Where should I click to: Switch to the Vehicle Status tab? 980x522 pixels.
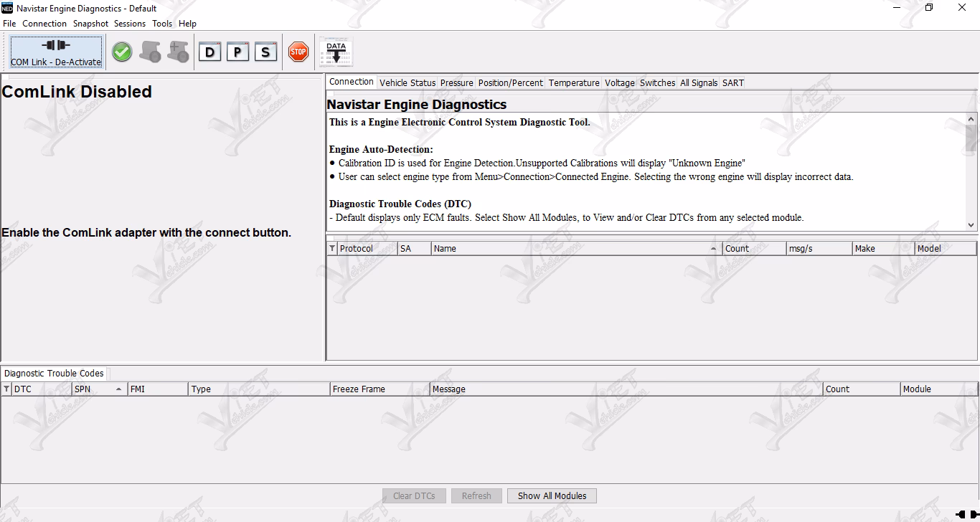(x=407, y=82)
